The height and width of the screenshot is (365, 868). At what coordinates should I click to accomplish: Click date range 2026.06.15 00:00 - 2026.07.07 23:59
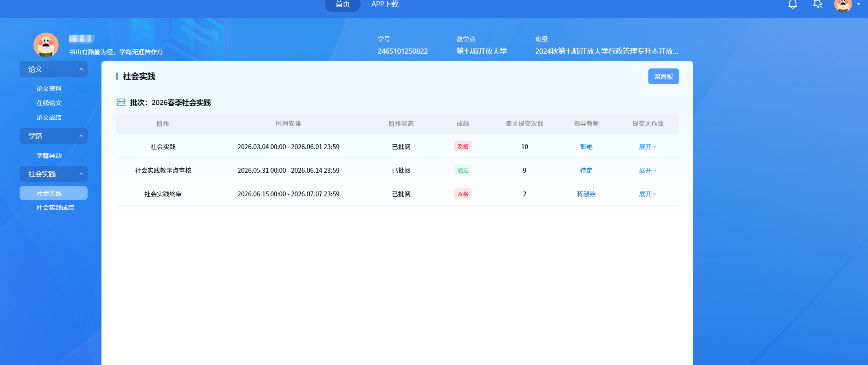coord(289,194)
